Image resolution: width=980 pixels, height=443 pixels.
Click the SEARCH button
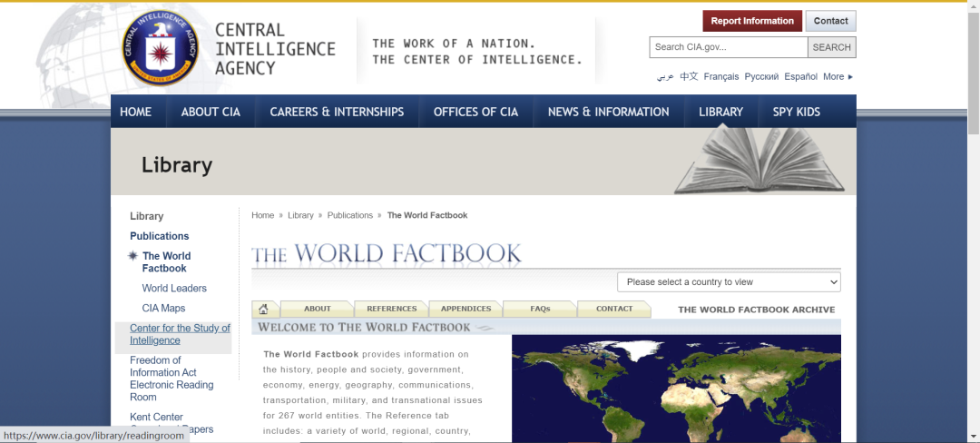click(x=832, y=47)
